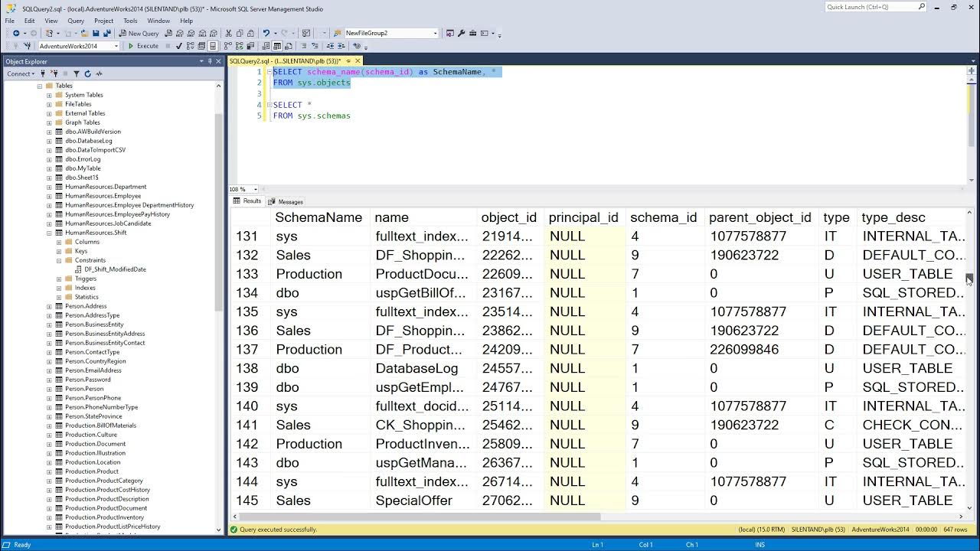Toggle the Object Explorer auto-hide pin
Image resolution: width=980 pixels, height=551 pixels.
pos(210,61)
